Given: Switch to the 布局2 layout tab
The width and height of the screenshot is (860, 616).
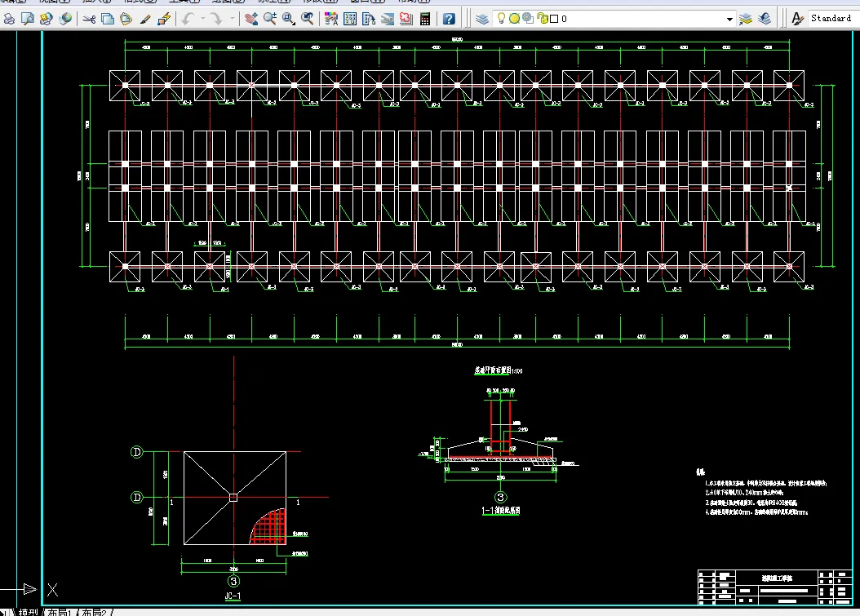Looking at the screenshot, I should [95, 611].
